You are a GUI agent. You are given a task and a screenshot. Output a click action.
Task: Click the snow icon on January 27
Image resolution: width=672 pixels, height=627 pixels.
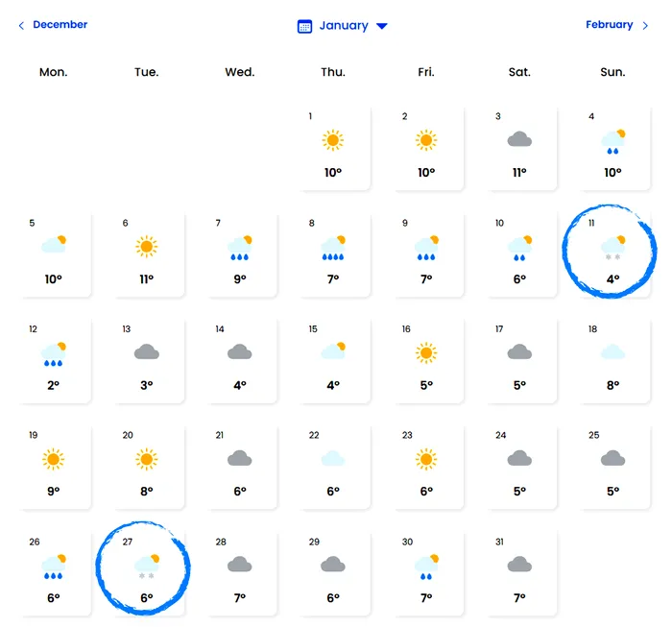146,567
